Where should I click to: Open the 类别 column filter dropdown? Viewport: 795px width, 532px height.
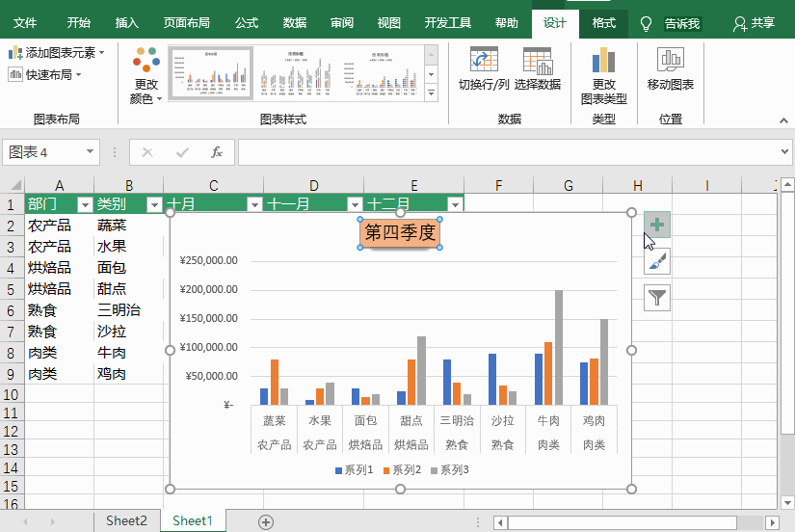(154, 204)
